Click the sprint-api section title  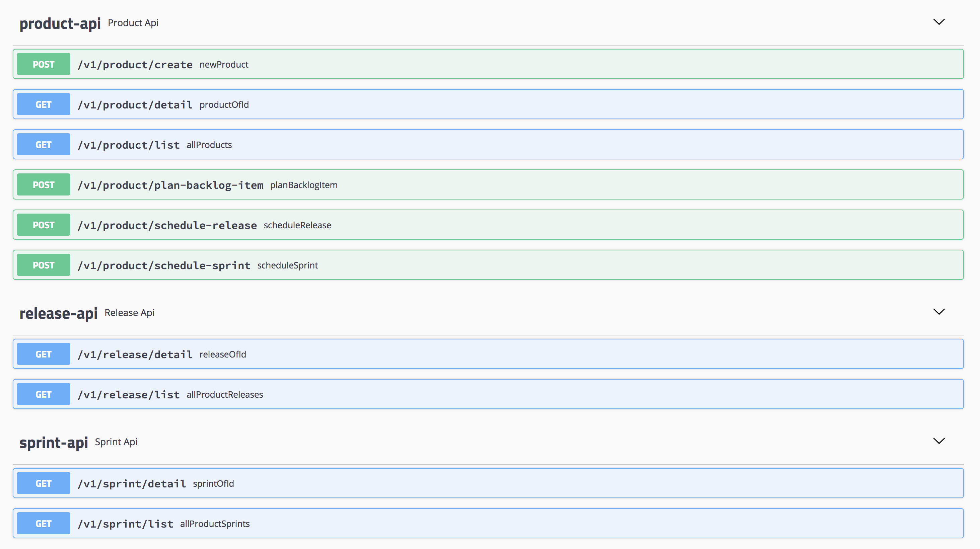pos(54,443)
